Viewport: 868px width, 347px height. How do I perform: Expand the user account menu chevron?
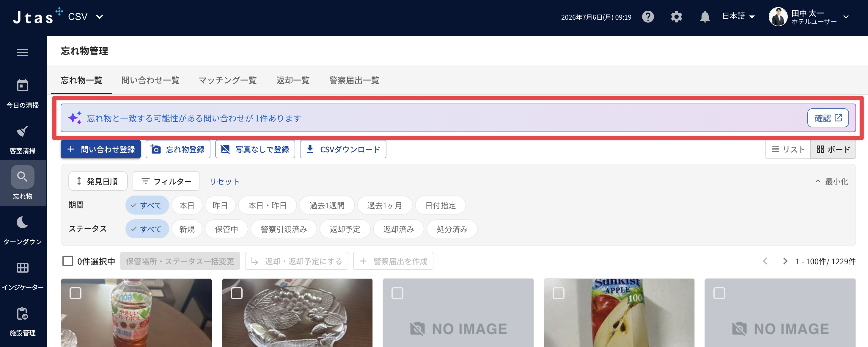[x=846, y=17]
